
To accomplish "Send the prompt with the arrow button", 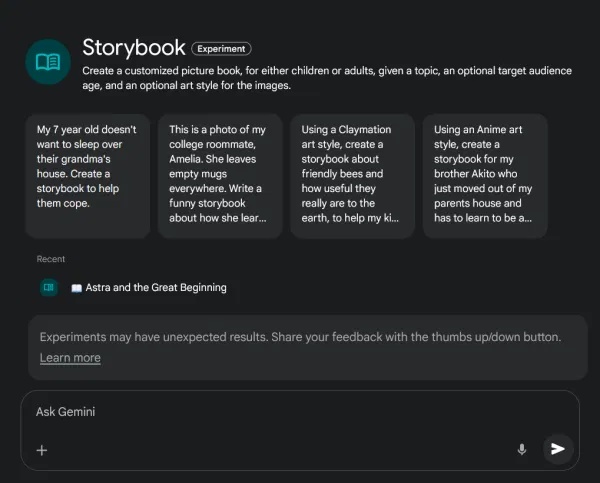I will pyautogui.click(x=558, y=449).
